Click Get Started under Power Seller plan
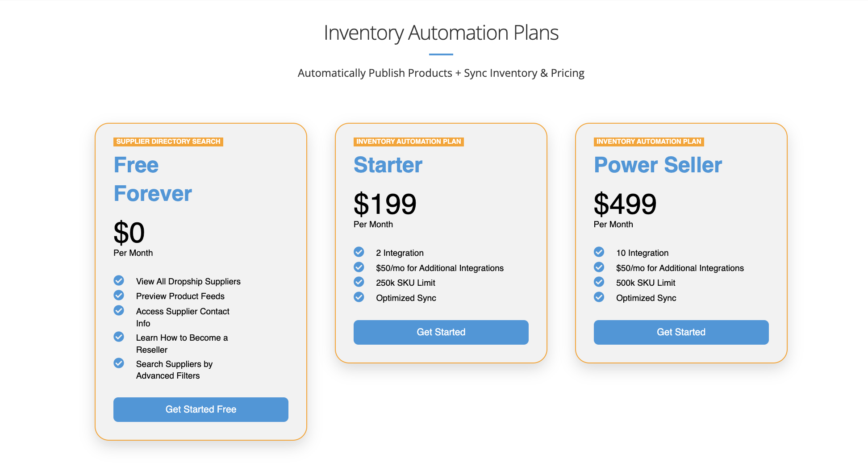868x467 pixels. click(x=681, y=332)
